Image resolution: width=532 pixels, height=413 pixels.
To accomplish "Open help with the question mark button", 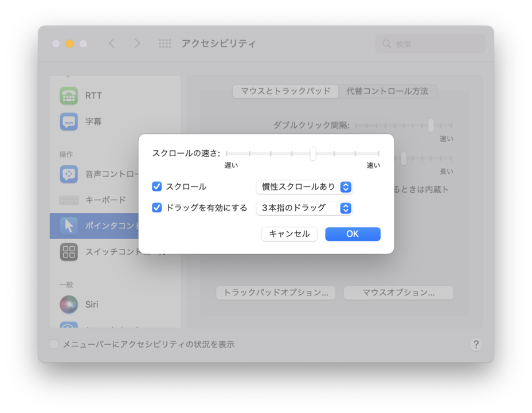I will 476,344.
